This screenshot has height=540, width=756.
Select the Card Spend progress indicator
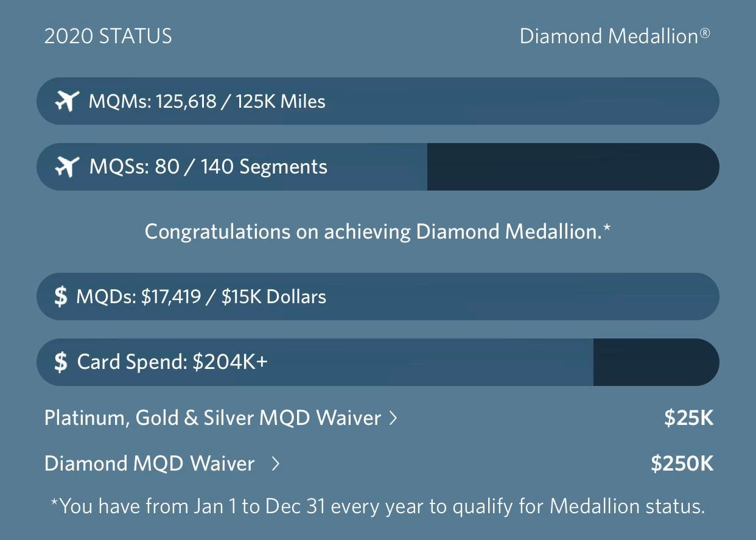(377, 362)
